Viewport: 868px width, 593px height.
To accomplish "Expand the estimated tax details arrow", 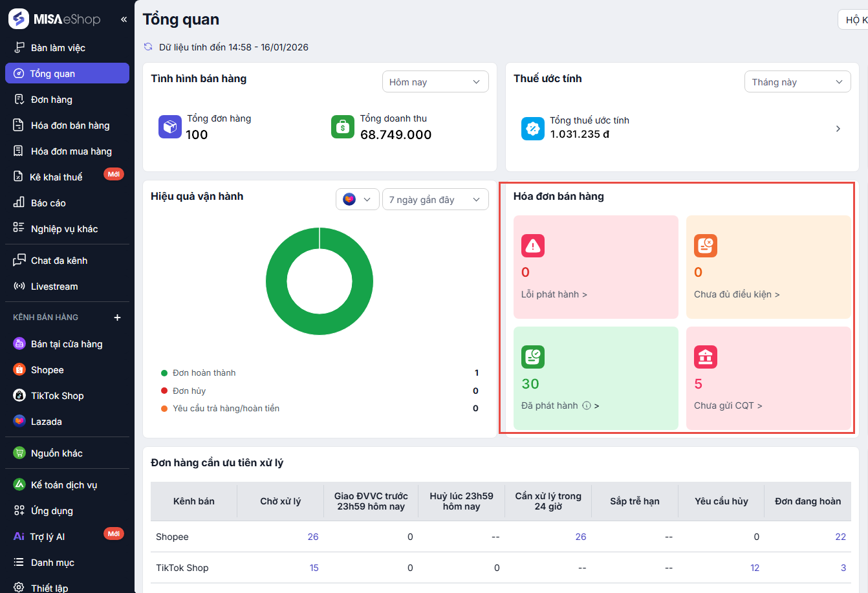I will [838, 129].
